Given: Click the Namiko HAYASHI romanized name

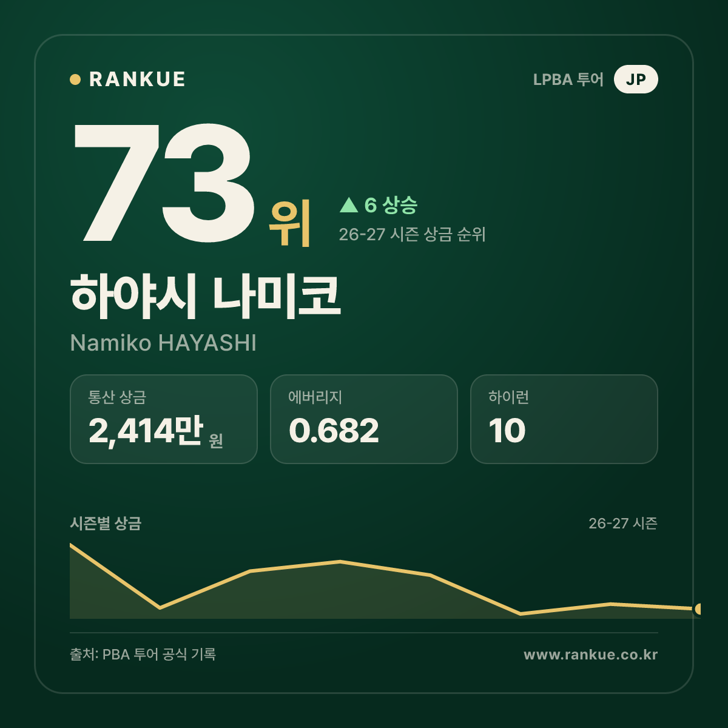Looking at the screenshot, I should point(163,343).
